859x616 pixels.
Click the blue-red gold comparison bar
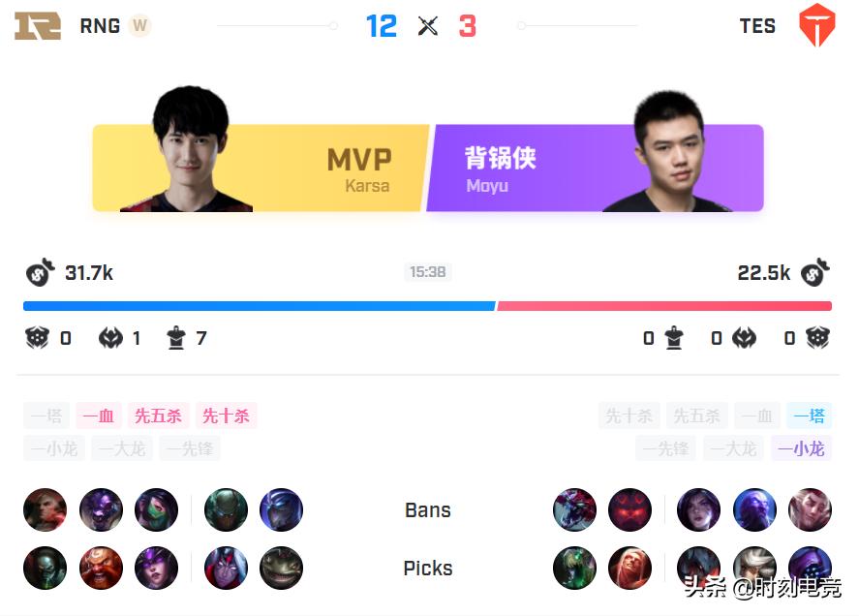[x=427, y=306]
